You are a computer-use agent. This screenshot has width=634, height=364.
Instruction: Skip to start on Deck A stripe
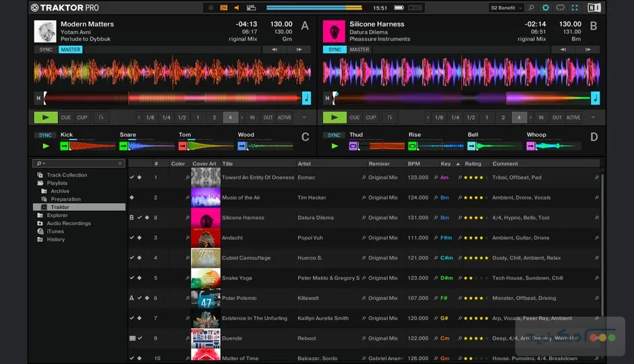(x=38, y=98)
